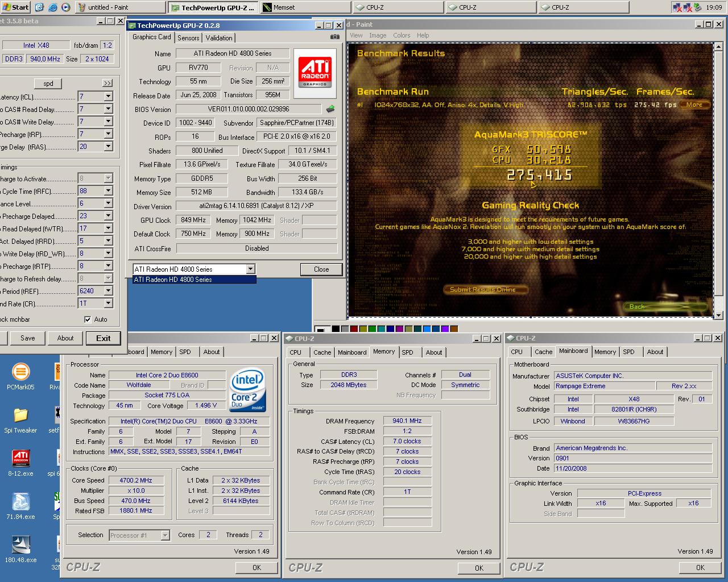The height and width of the screenshot is (582, 728).
Task: Pick the black color swatch in Paint palette
Action: pos(336,329)
